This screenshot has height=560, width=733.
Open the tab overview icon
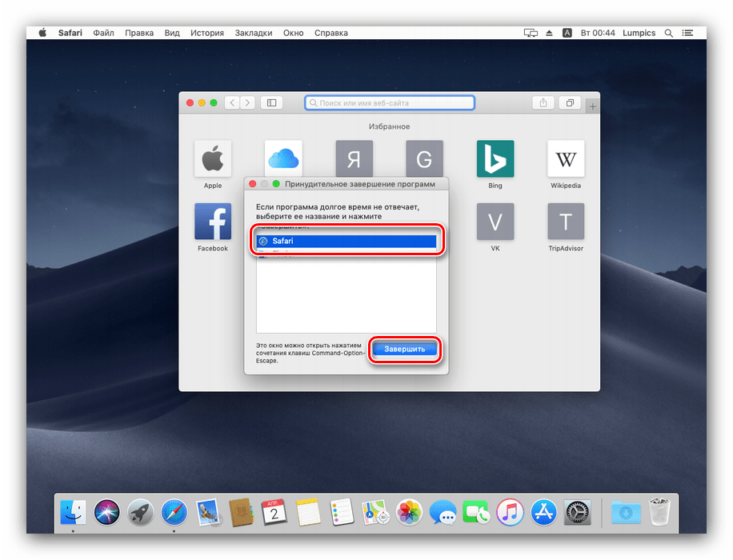pos(571,103)
